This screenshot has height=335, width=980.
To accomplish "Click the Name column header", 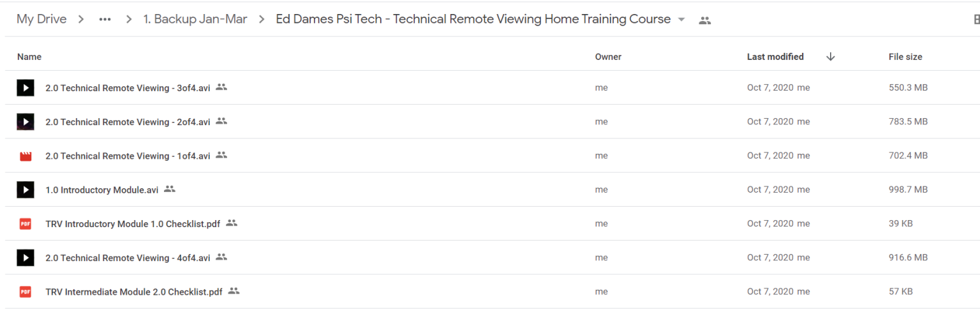I will [x=29, y=57].
